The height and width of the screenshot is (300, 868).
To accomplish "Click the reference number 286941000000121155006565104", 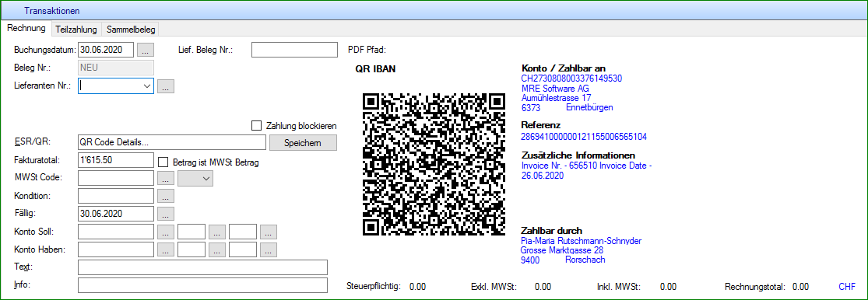I will [x=584, y=137].
